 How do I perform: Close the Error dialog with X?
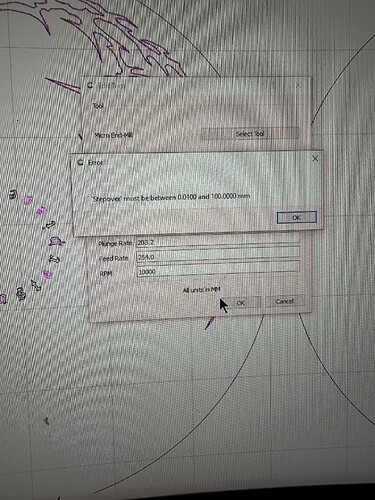(x=315, y=159)
